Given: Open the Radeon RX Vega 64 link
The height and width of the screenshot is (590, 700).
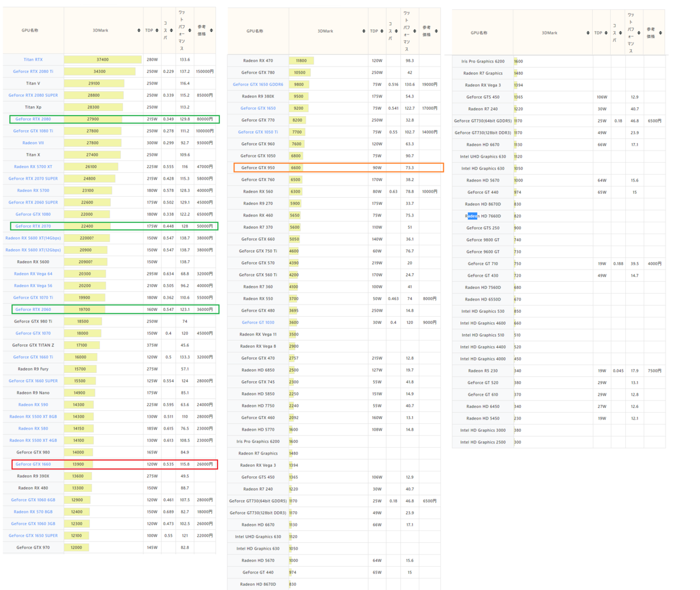Looking at the screenshot, I should (33, 274).
